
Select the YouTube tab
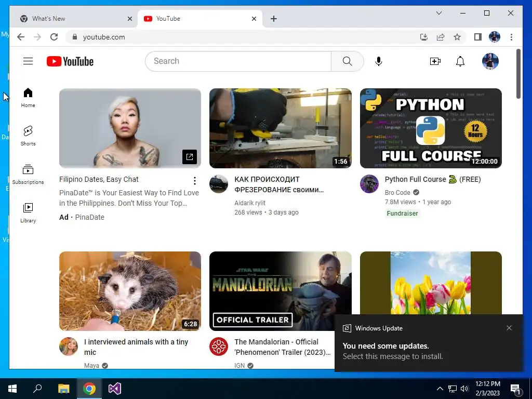click(x=199, y=19)
